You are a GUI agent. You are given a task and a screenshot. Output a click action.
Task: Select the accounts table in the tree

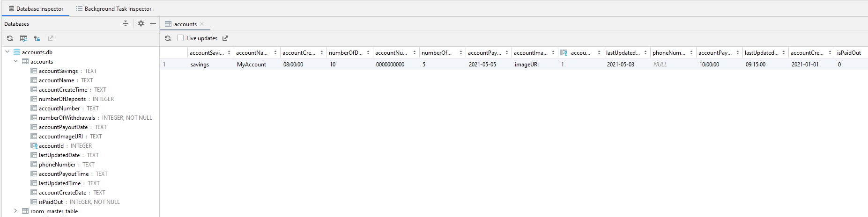(42, 62)
